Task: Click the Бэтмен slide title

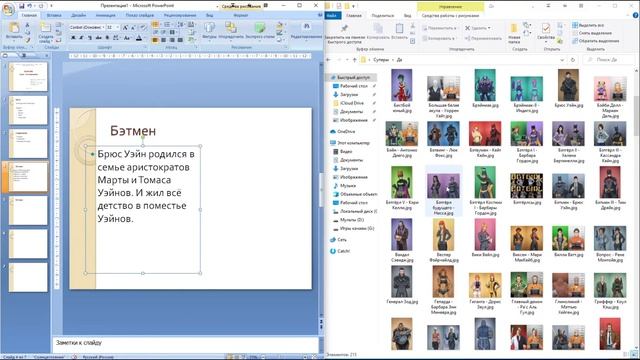Action: pyautogui.click(x=133, y=131)
